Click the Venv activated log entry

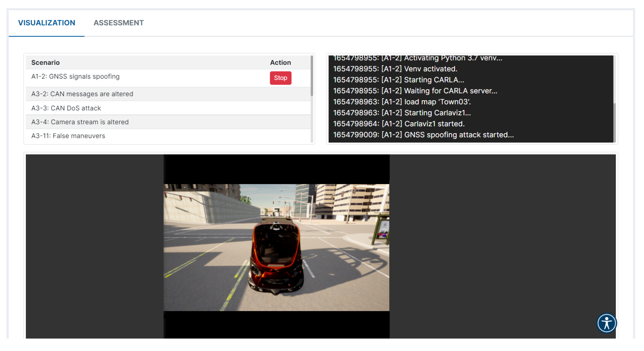[x=395, y=69]
